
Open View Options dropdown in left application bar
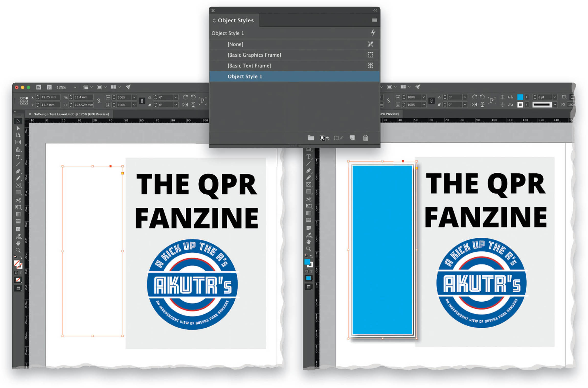91,87
